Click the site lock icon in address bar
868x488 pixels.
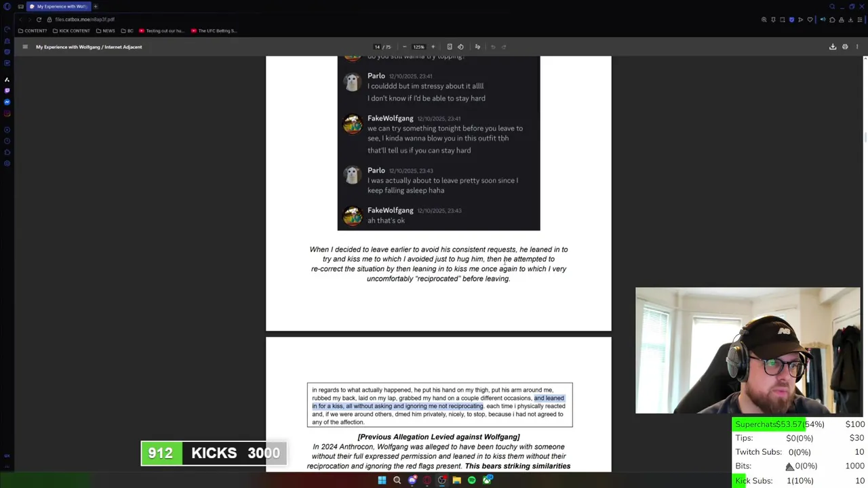pos(50,20)
